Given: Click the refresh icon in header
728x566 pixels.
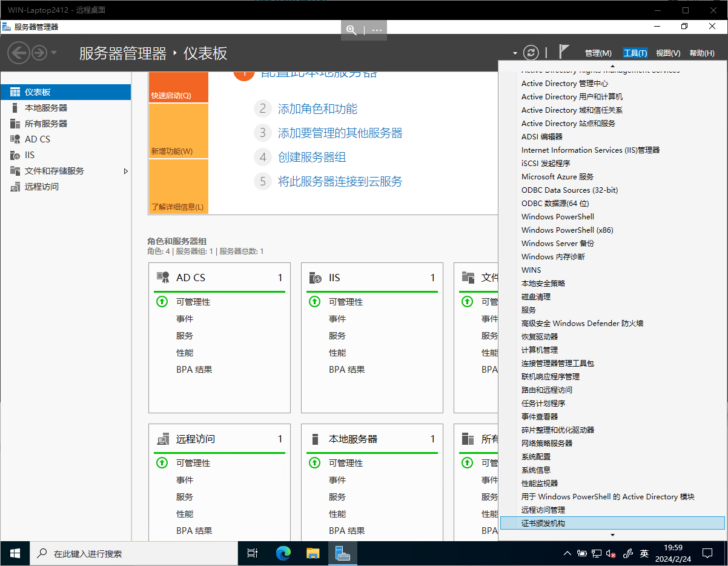Looking at the screenshot, I should 531,53.
